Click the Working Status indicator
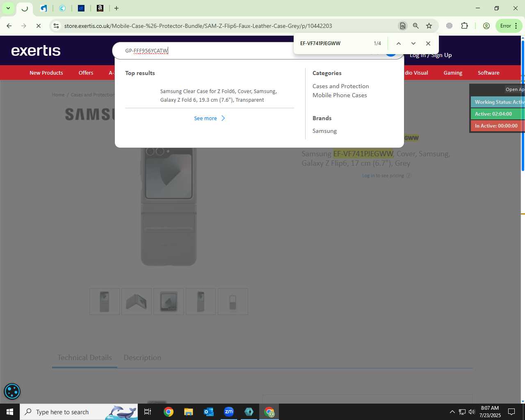The height and width of the screenshot is (420, 525). point(498,102)
